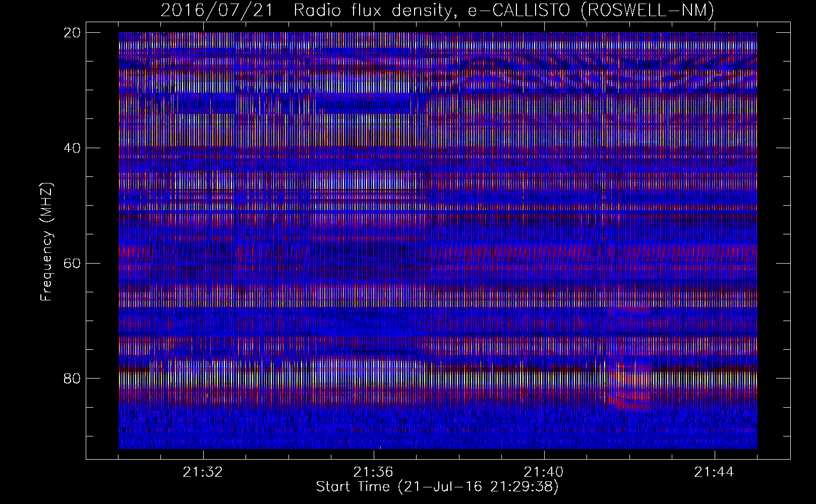The width and height of the screenshot is (816, 504).
Task: Click the '21:36' time tick label
Action: 373,472
